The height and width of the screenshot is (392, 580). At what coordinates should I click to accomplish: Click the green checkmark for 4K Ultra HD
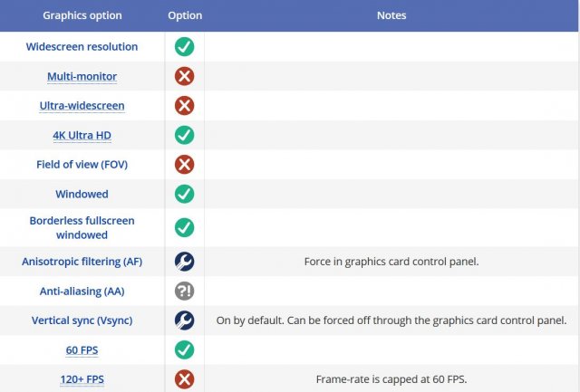coord(184,135)
